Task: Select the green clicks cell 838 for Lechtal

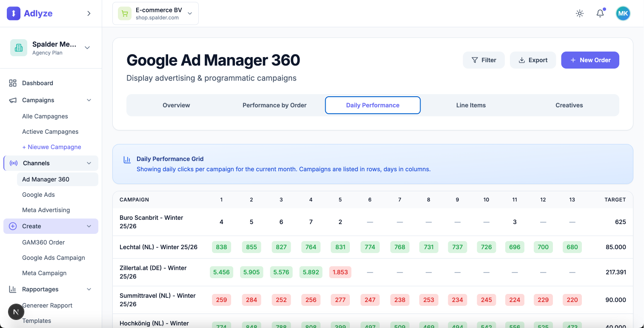Action: tap(221, 247)
